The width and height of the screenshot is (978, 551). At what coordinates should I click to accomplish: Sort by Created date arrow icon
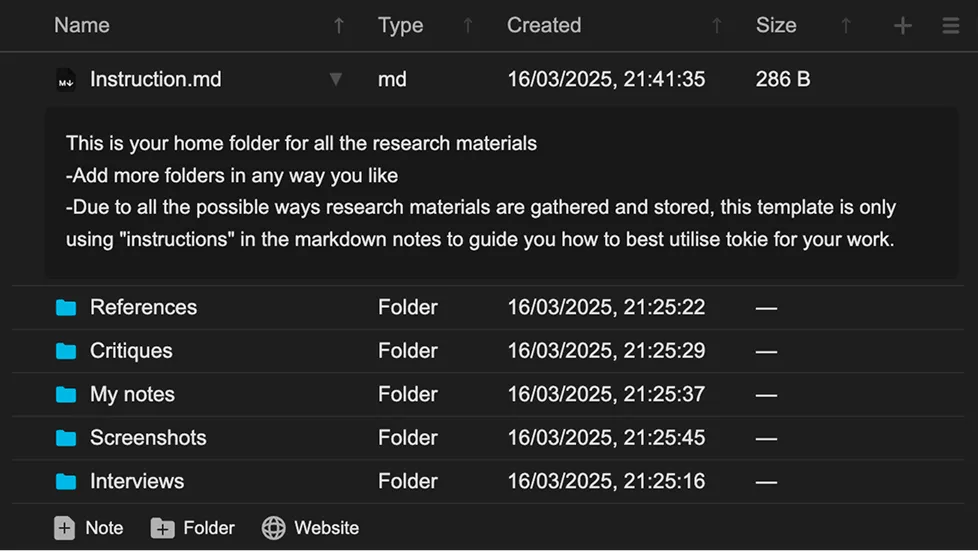[716, 26]
